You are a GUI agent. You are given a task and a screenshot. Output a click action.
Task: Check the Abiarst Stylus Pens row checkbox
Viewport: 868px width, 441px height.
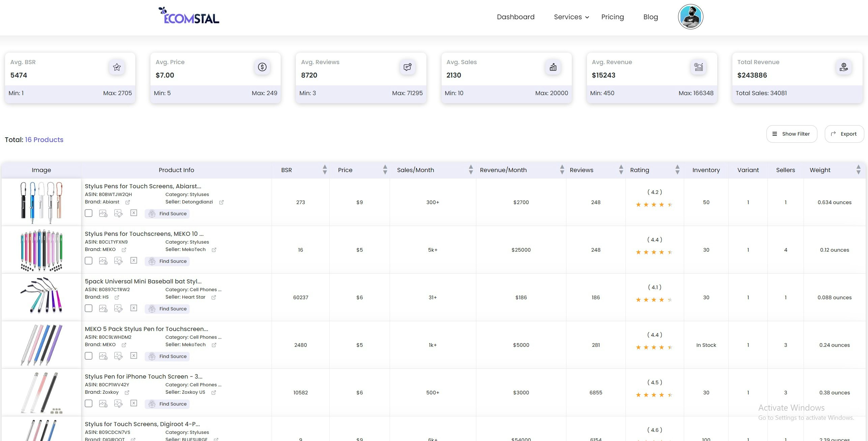point(88,213)
